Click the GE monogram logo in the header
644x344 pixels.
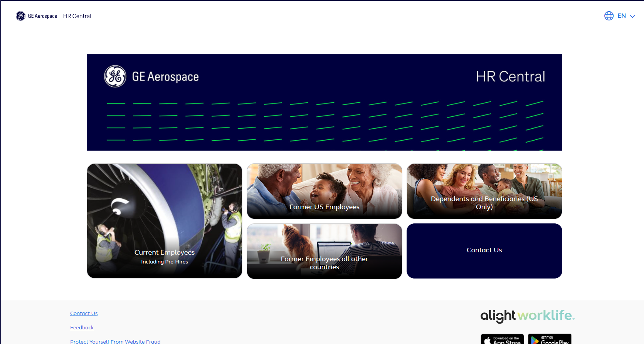21,16
